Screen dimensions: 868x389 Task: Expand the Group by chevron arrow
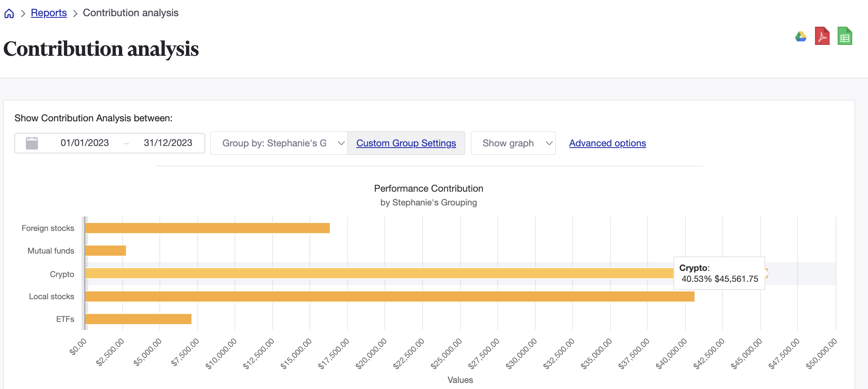[x=341, y=143]
